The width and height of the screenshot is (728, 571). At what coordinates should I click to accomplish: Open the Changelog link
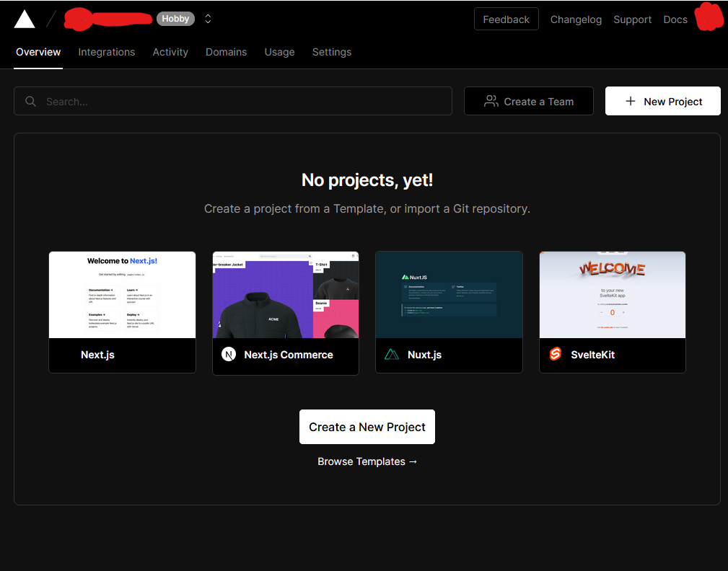(576, 19)
